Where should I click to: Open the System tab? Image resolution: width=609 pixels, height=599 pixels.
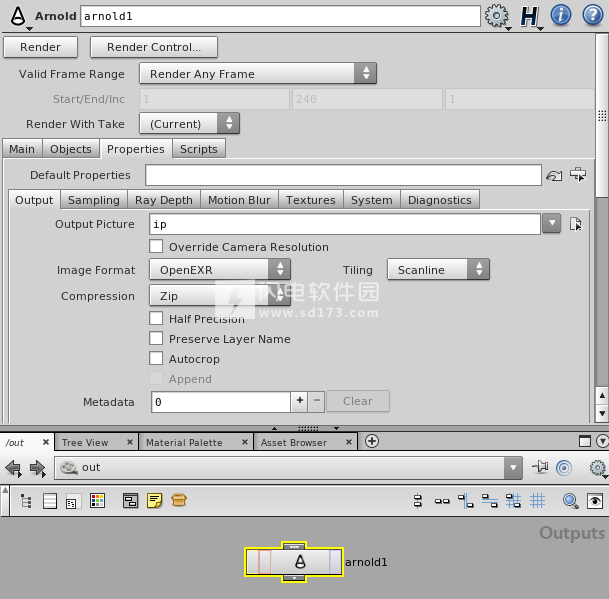pos(372,200)
